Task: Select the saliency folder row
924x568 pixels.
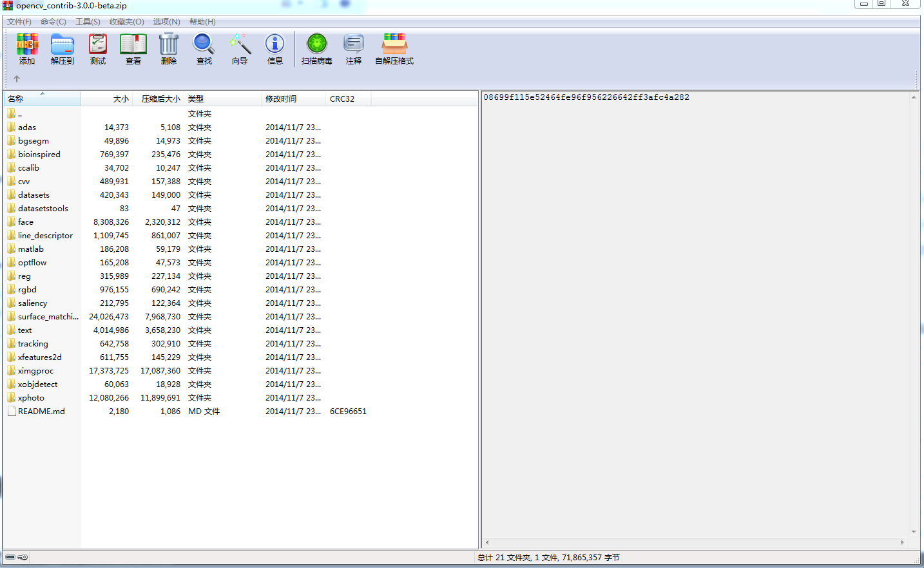Action: click(188, 303)
